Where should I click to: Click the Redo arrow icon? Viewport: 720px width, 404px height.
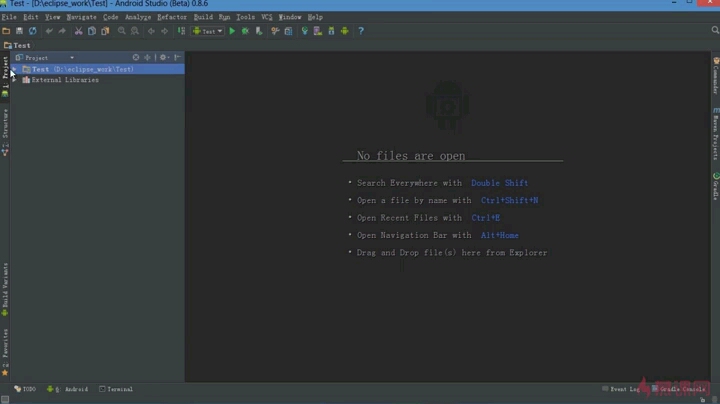[x=62, y=31]
